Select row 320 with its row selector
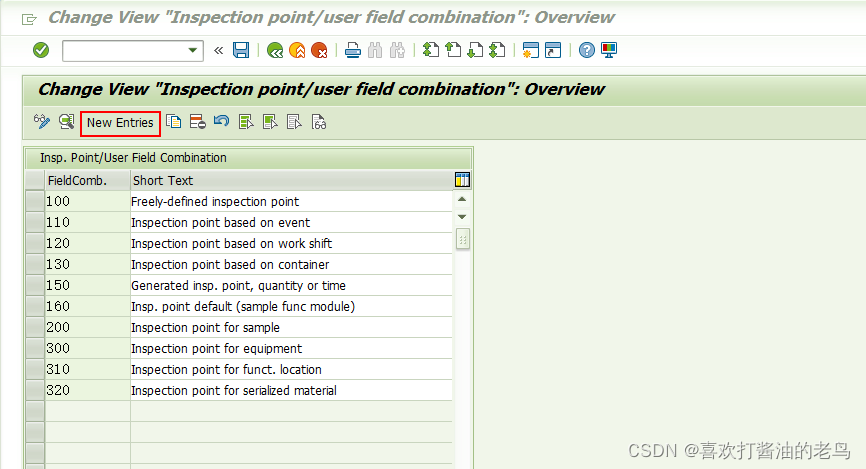 tap(35, 391)
